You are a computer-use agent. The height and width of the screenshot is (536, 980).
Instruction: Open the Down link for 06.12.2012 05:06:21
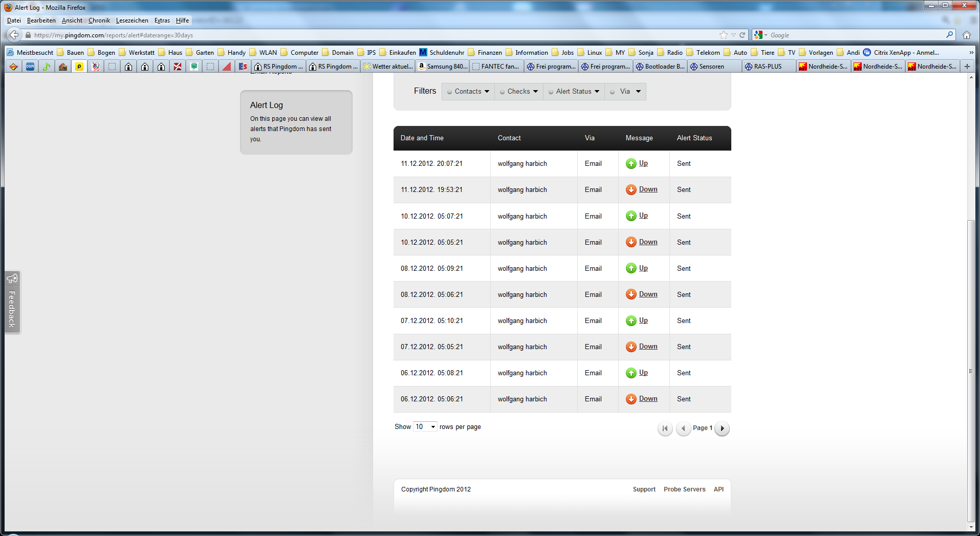648,399
